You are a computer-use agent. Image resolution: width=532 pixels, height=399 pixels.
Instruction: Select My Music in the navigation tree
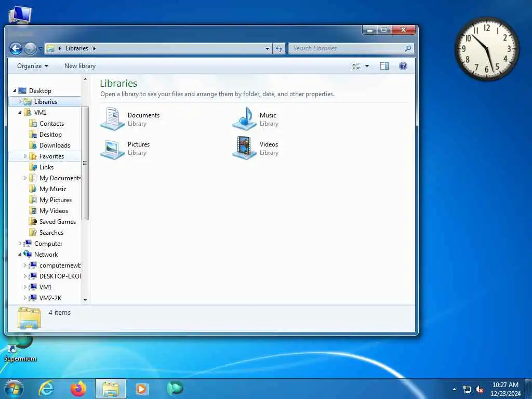click(52, 189)
